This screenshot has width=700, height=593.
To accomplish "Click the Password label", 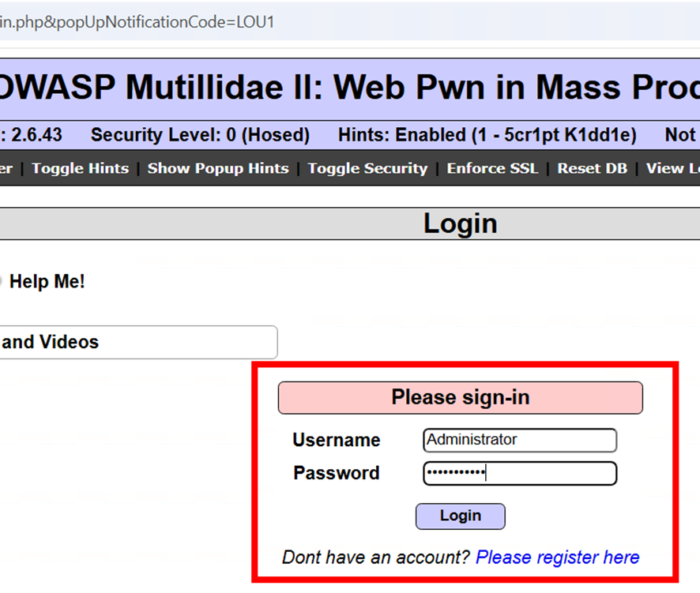I will (337, 473).
